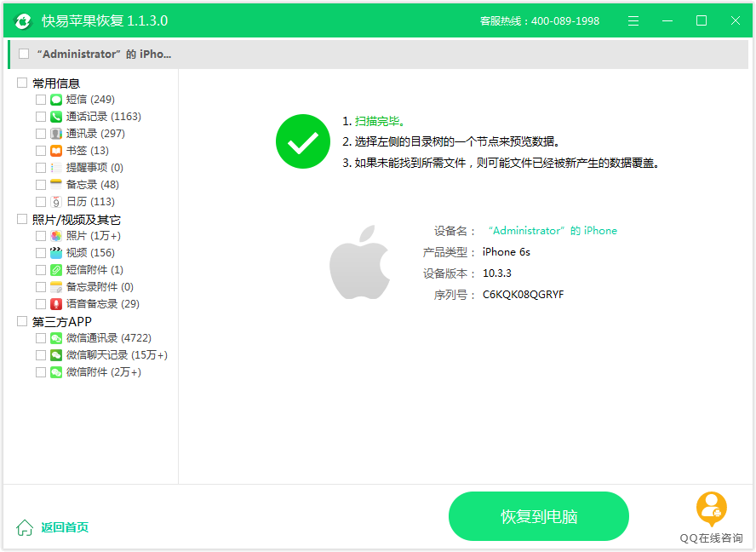Select the 第三方APP category label
Viewport: 756px width, 552px height.
tap(61, 322)
